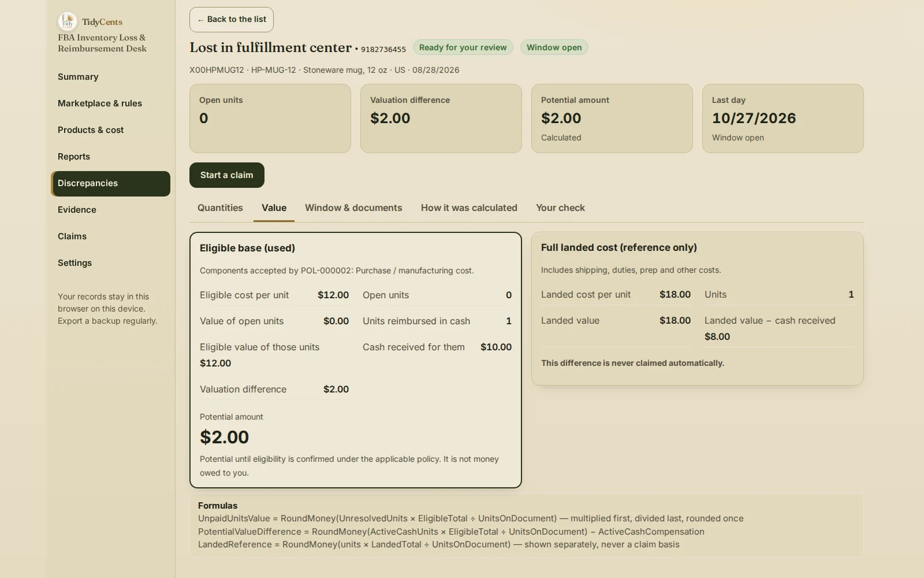
Task: Select the Value tab
Action: coord(274,208)
